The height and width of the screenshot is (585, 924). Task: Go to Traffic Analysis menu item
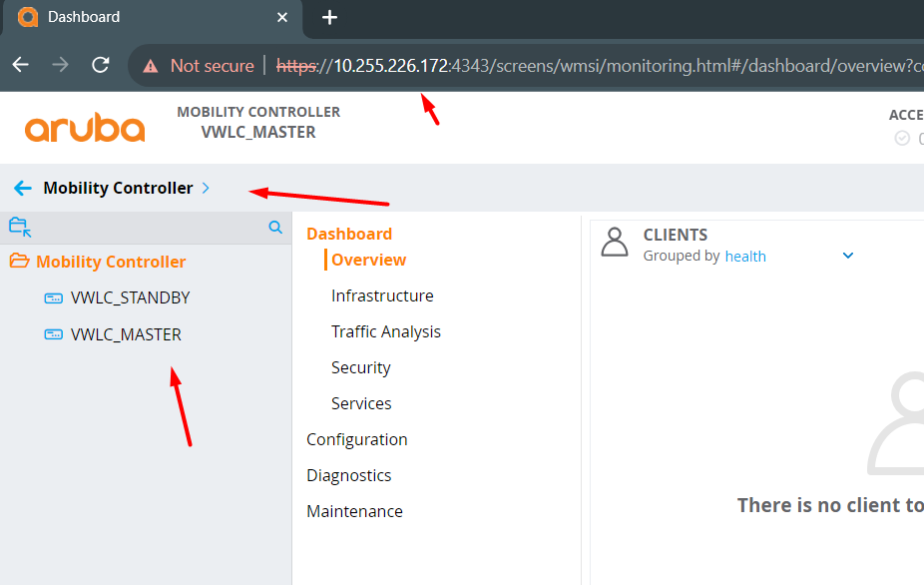point(386,331)
